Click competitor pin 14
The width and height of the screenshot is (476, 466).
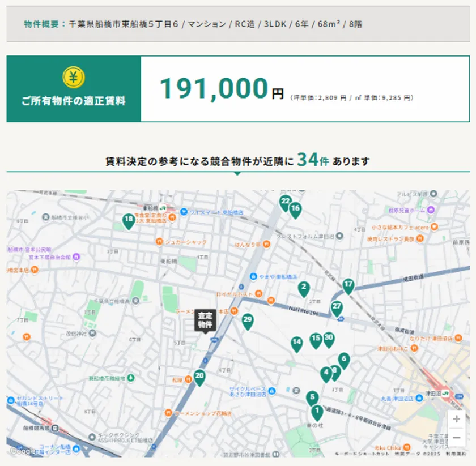coord(296,341)
